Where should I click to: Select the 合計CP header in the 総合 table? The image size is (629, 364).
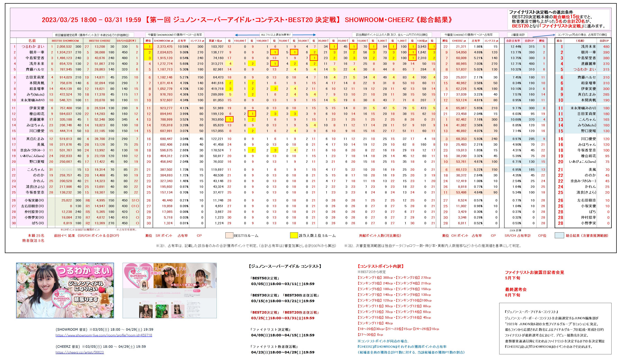point(604,41)
